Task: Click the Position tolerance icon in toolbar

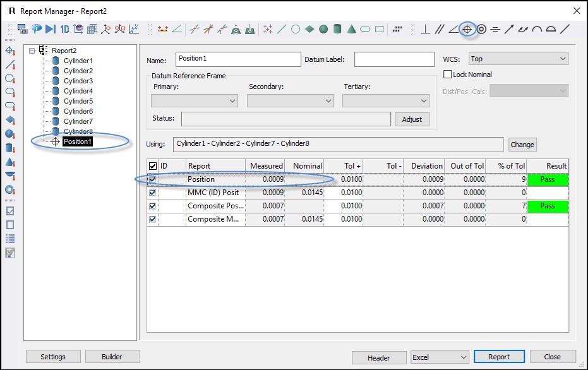Action: click(x=467, y=29)
